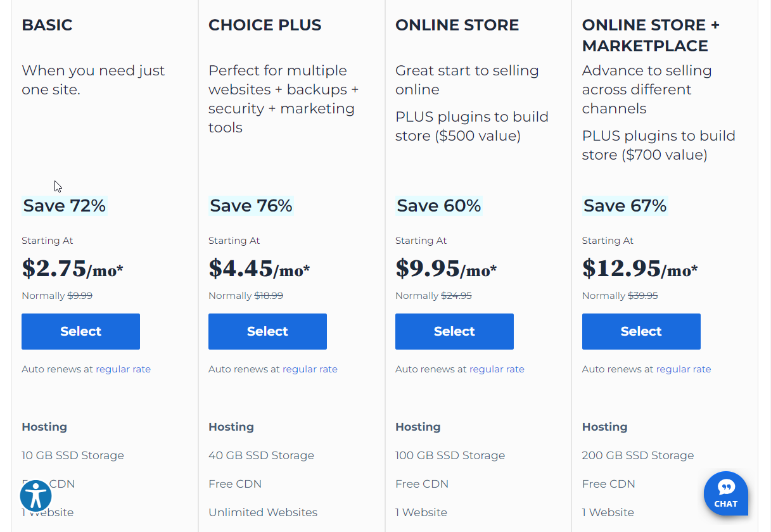Click the Save 72% badge
Image resolution: width=771 pixels, height=532 pixels.
click(x=65, y=206)
